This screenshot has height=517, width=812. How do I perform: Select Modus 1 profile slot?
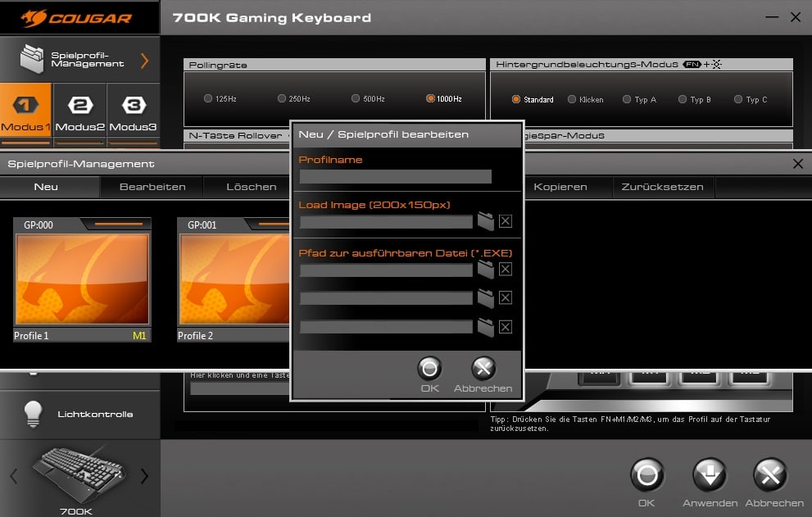(26, 111)
